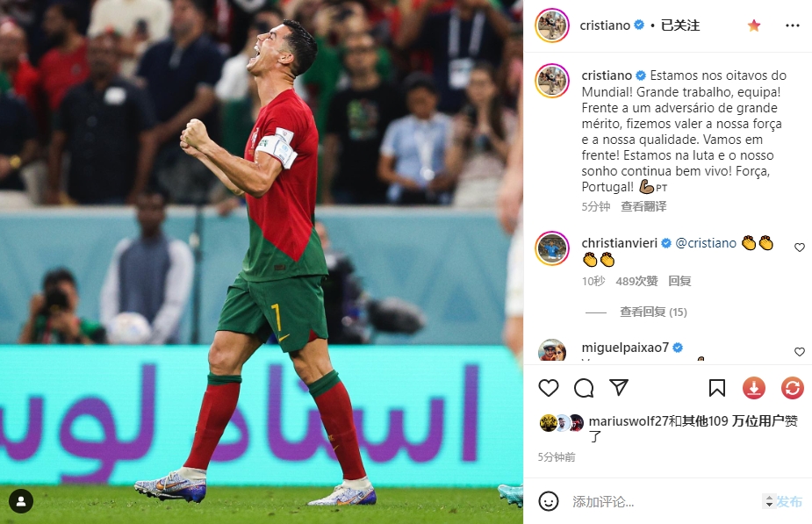Expand 查看回复 (15) replies
The image size is (812, 524).
pyautogui.click(x=653, y=312)
